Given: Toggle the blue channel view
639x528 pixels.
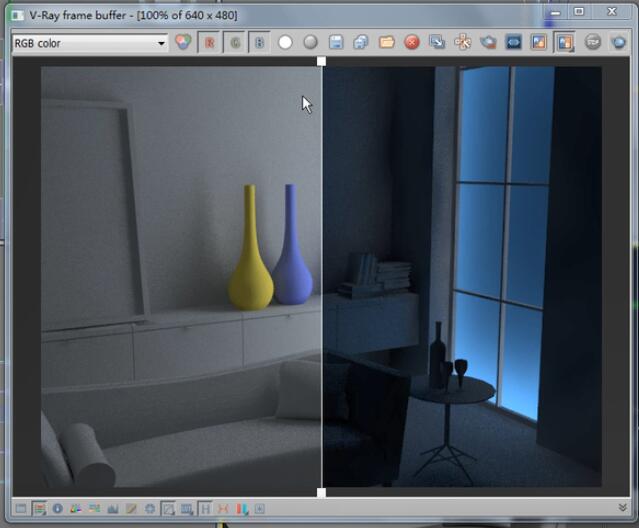Looking at the screenshot, I should point(259,43).
